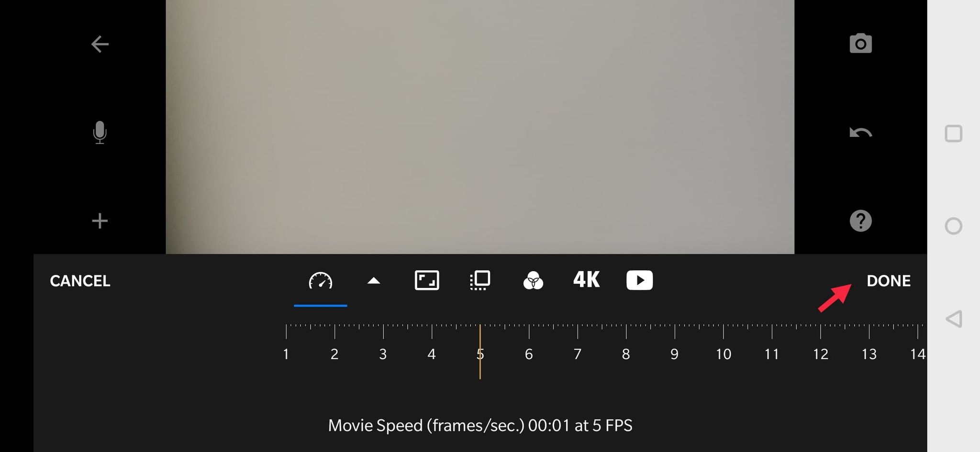Select the stacked frames overlay icon
This screenshot has height=452, width=980.
point(480,280)
